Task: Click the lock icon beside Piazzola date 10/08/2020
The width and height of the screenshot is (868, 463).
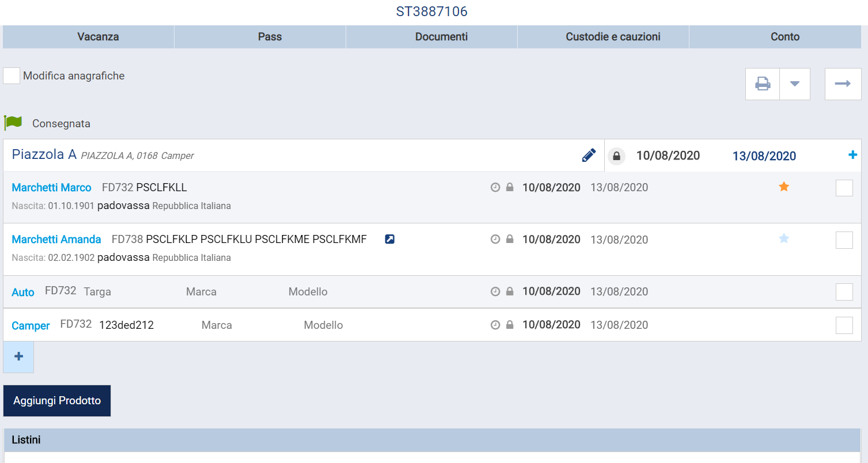Action: tap(617, 156)
